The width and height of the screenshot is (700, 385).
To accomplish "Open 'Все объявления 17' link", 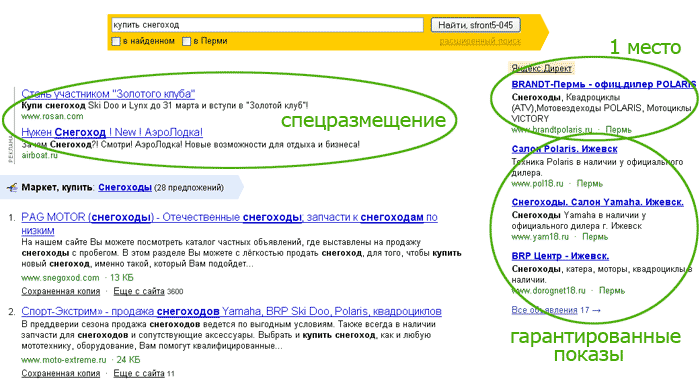I will (x=556, y=310).
